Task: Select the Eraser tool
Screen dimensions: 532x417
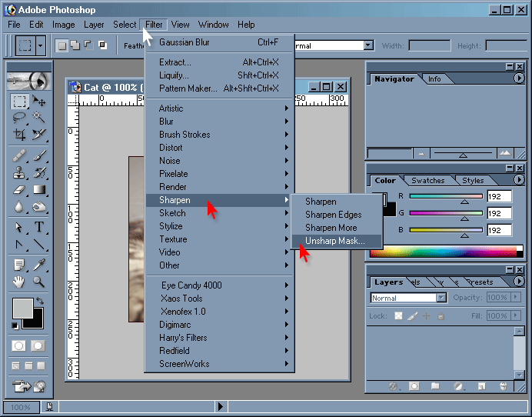Action: (x=19, y=189)
